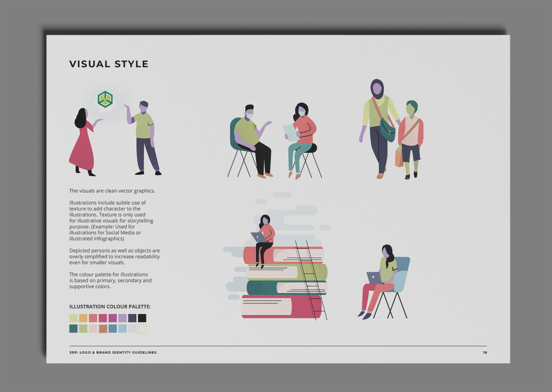This screenshot has height=392, width=552.
Task: Click the green satchel bag on the woman
Action: [387, 130]
